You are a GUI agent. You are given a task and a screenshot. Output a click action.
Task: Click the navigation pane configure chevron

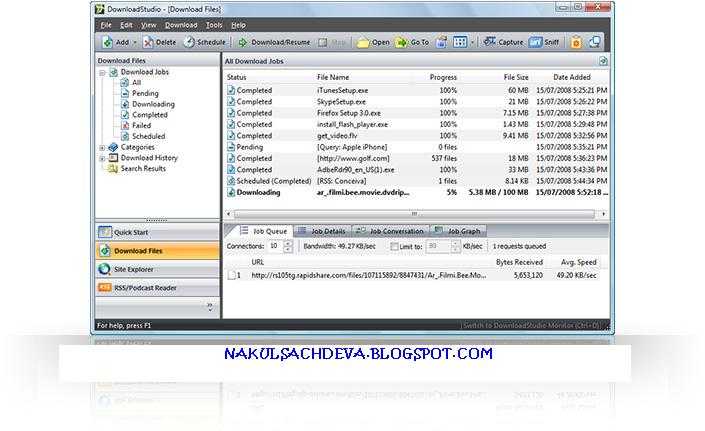210,307
